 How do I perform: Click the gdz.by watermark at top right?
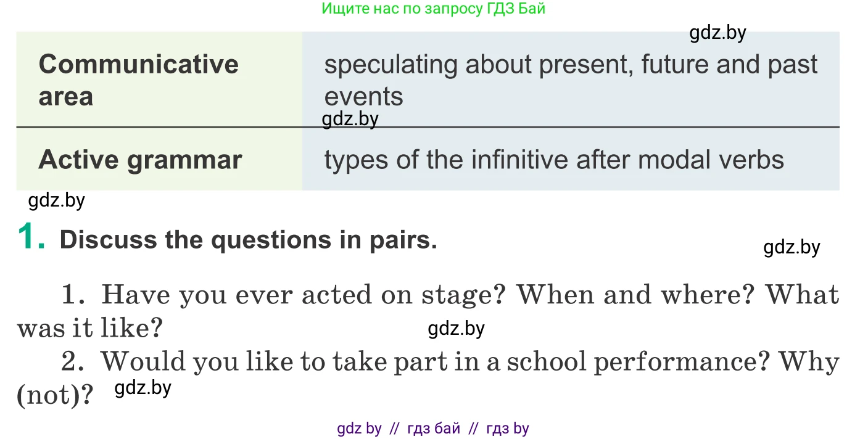click(x=718, y=33)
